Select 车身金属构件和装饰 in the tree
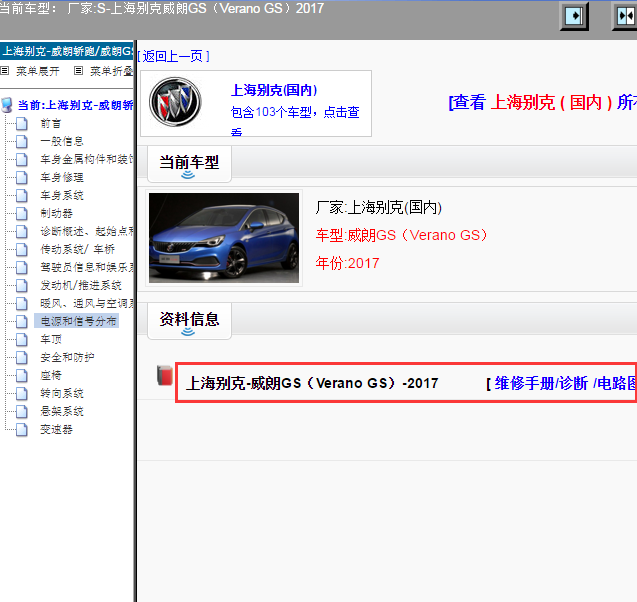637x602 pixels. click(86, 159)
